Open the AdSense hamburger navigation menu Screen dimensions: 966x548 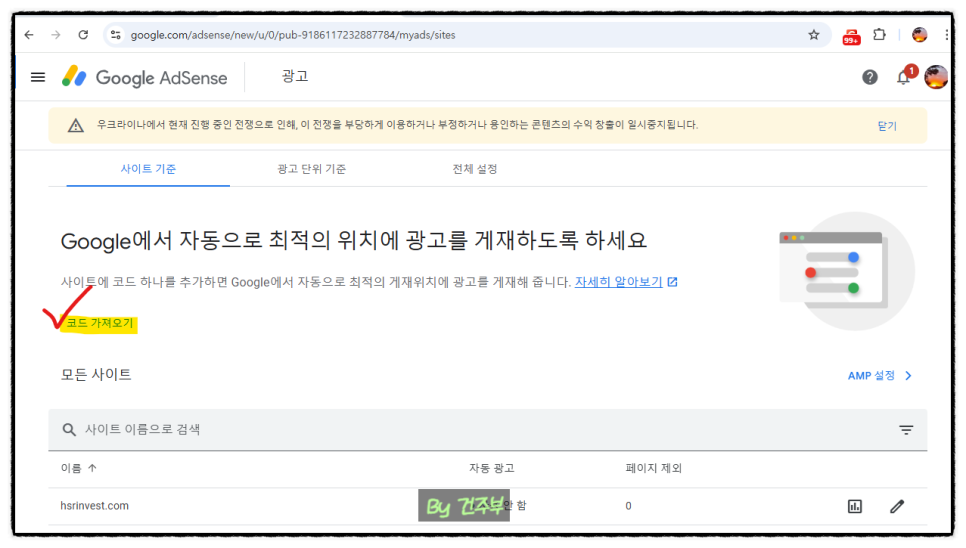[x=38, y=77]
